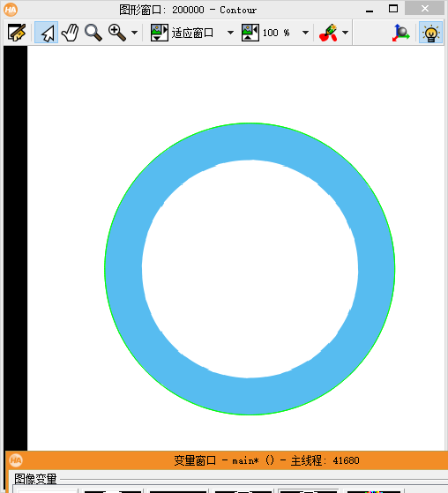Viewport: 448px width, 493px height.
Task: Click the fit image to window icon
Action: click(x=160, y=33)
